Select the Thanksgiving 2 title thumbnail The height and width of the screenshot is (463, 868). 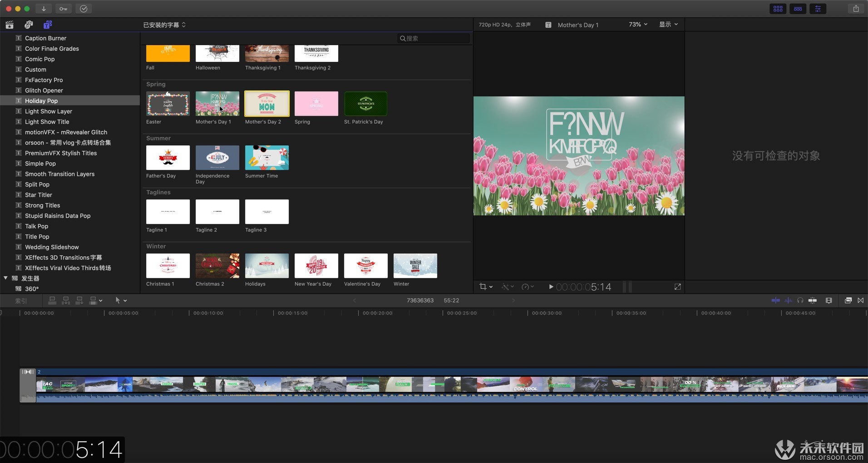tap(316, 54)
